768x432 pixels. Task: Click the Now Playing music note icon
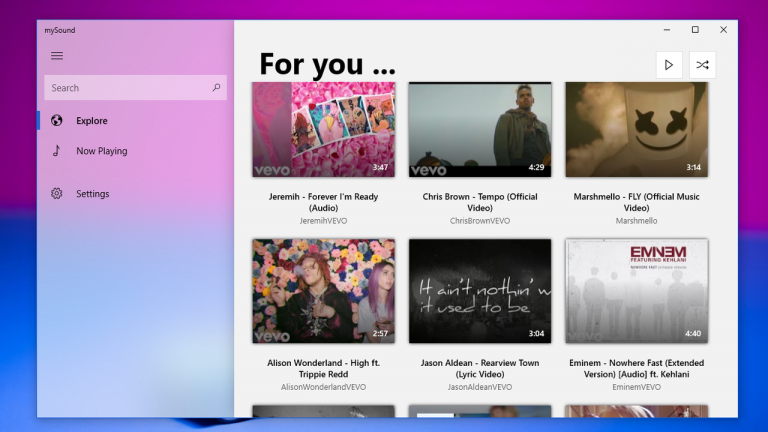(57, 150)
